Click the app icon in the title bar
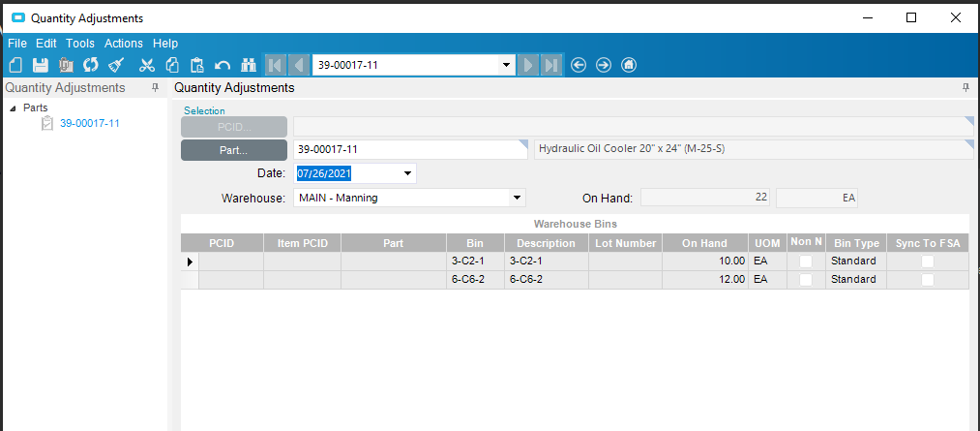Viewport: 980px width, 431px height. pos(18,18)
